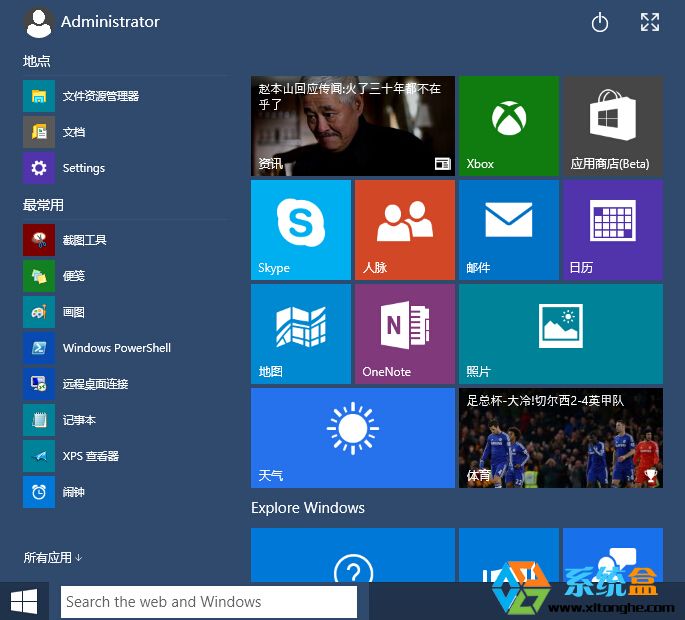Open the help question-mark tile under Explore Windows
This screenshot has height=620, width=685.
[353, 555]
